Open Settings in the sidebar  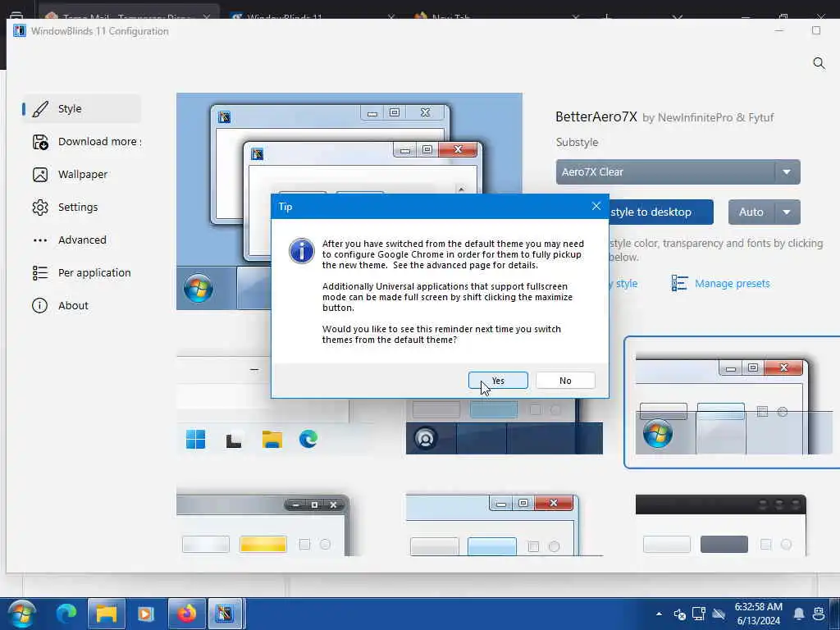pyautogui.click(x=81, y=208)
